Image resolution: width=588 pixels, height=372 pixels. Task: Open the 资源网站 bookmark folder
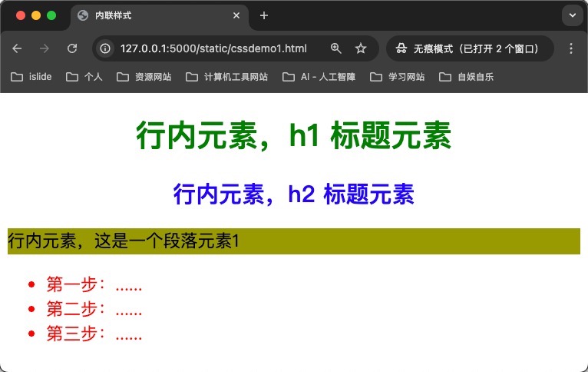tap(144, 77)
